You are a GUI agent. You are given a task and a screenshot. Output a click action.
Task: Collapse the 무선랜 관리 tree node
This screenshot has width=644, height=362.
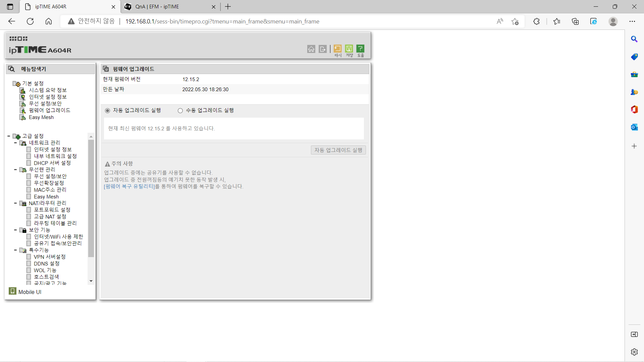click(x=15, y=170)
